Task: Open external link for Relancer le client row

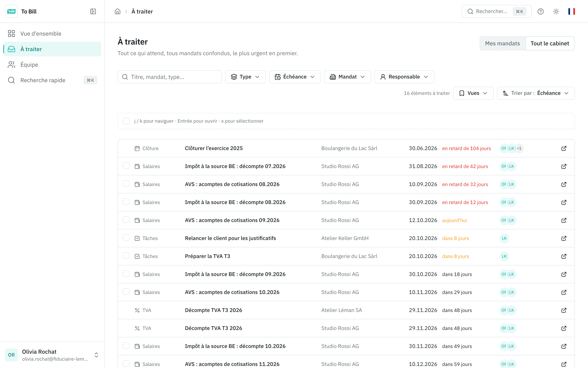Action: click(x=564, y=238)
